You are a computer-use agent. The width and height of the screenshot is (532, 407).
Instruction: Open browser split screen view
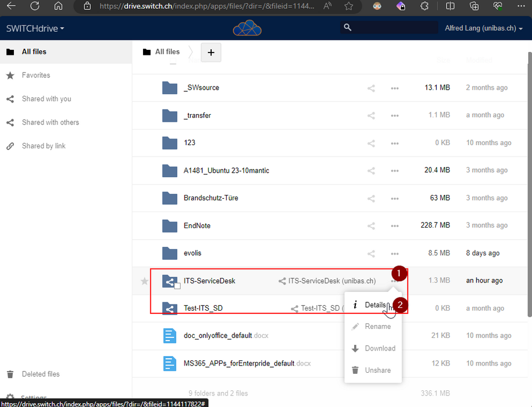[450, 6]
